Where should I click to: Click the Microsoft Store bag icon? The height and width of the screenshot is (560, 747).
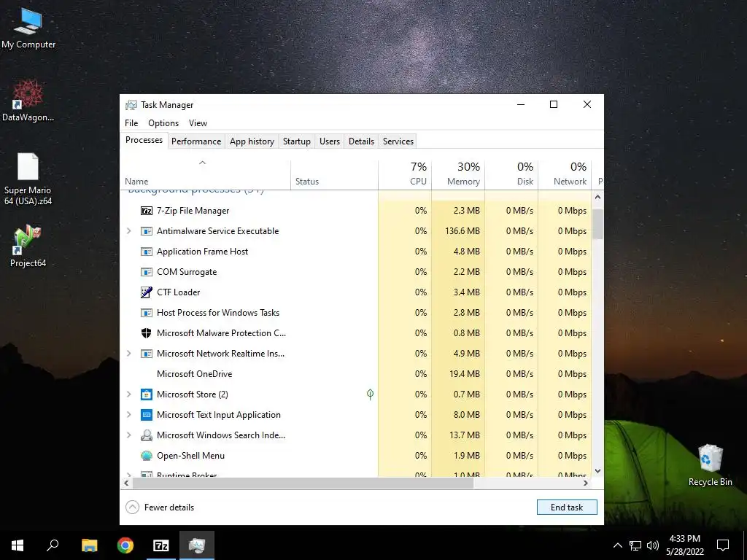coord(146,394)
